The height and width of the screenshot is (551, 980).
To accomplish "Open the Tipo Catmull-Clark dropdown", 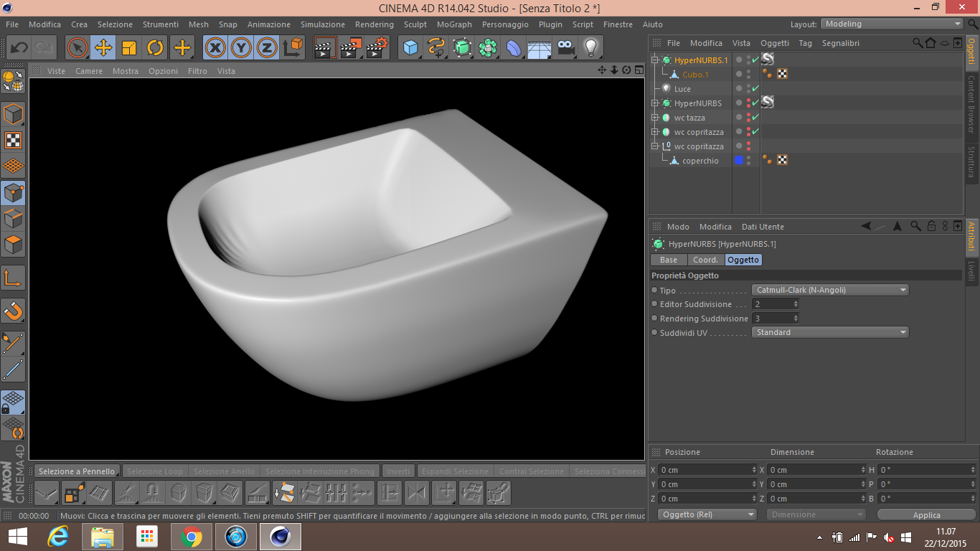I will pyautogui.click(x=830, y=290).
